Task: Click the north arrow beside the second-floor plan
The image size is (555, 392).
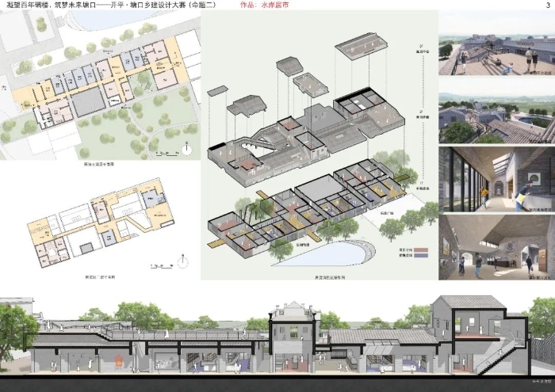Action: [x=182, y=261]
